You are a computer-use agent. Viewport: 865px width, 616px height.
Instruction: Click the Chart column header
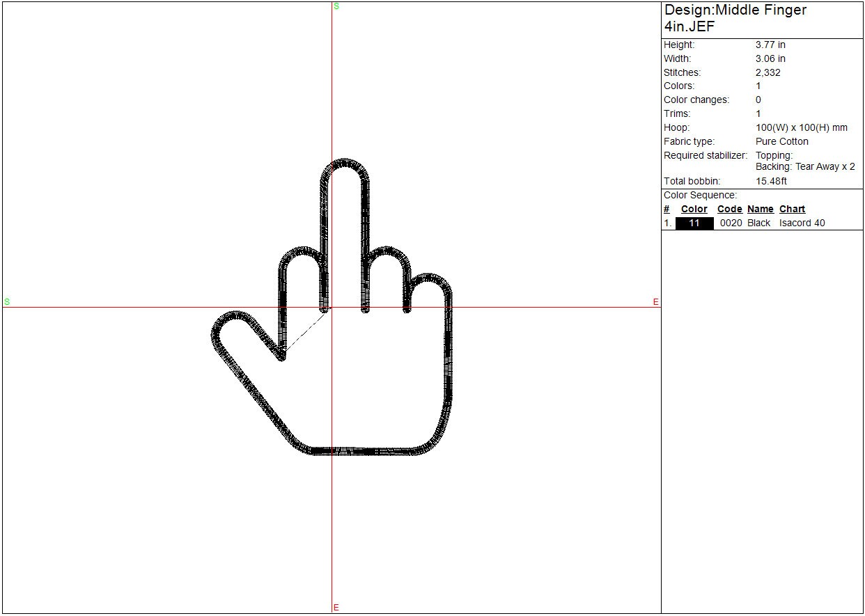[x=792, y=209]
